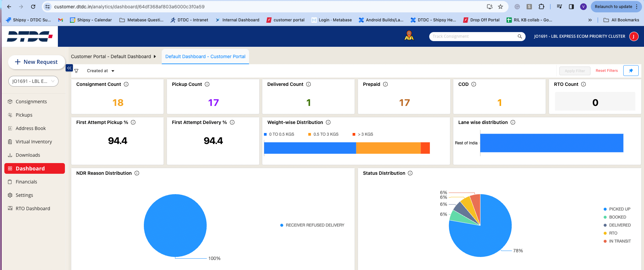Collapse sidebar with double-chevron icon
Screen dimensions: 644x270
[x=69, y=68]
